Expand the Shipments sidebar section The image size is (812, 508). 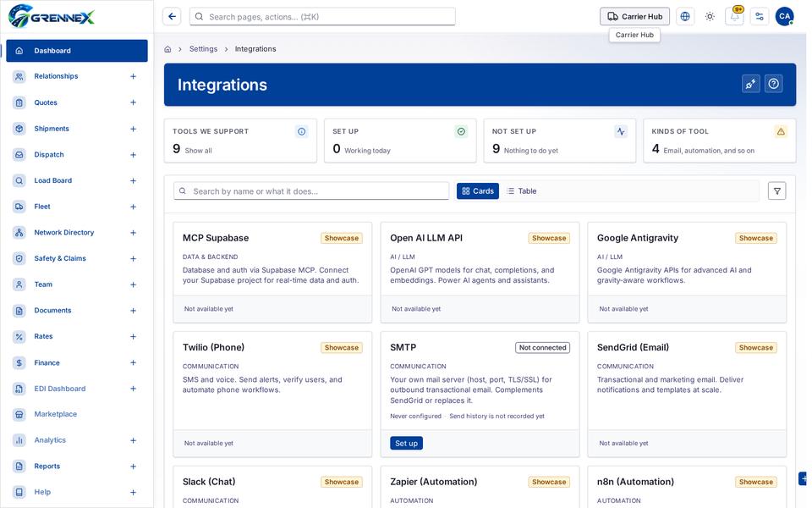click(x=133, y=129)
